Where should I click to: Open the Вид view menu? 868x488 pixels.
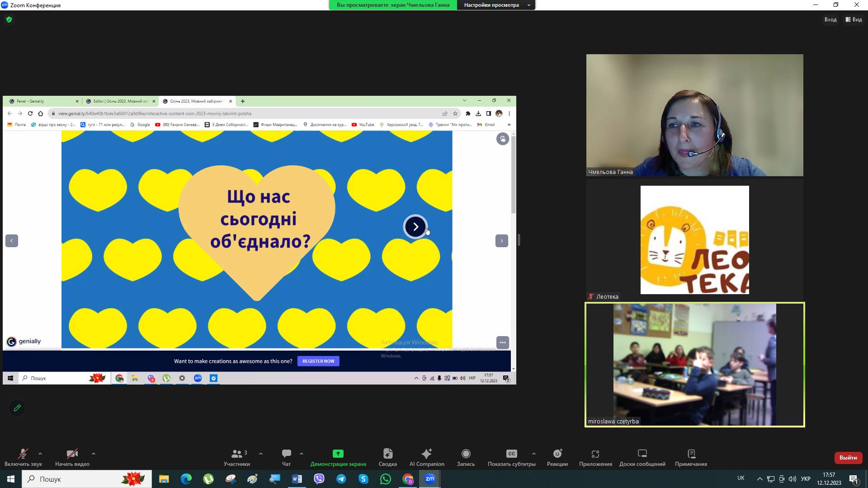854,19
